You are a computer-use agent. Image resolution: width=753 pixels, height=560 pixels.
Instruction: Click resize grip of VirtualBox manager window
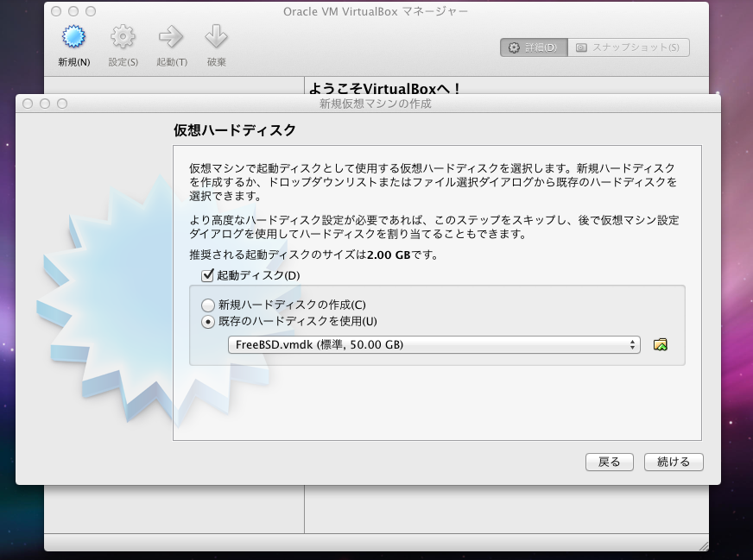click(703, 545)
